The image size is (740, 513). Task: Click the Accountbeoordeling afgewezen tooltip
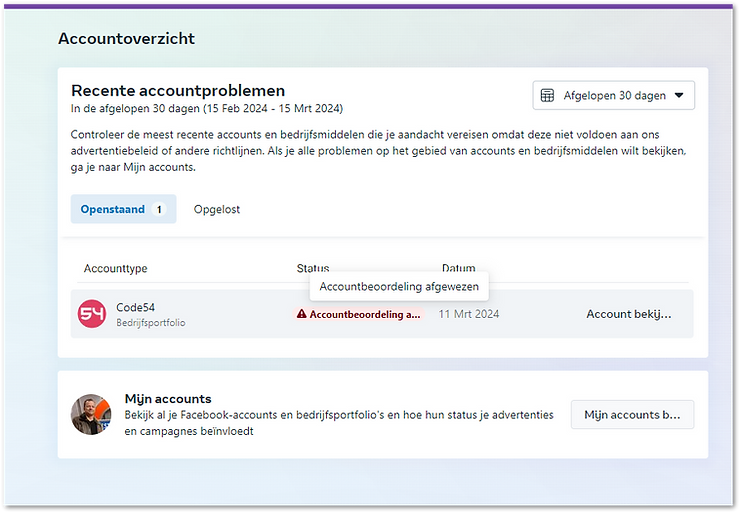(x=399, y=286)
